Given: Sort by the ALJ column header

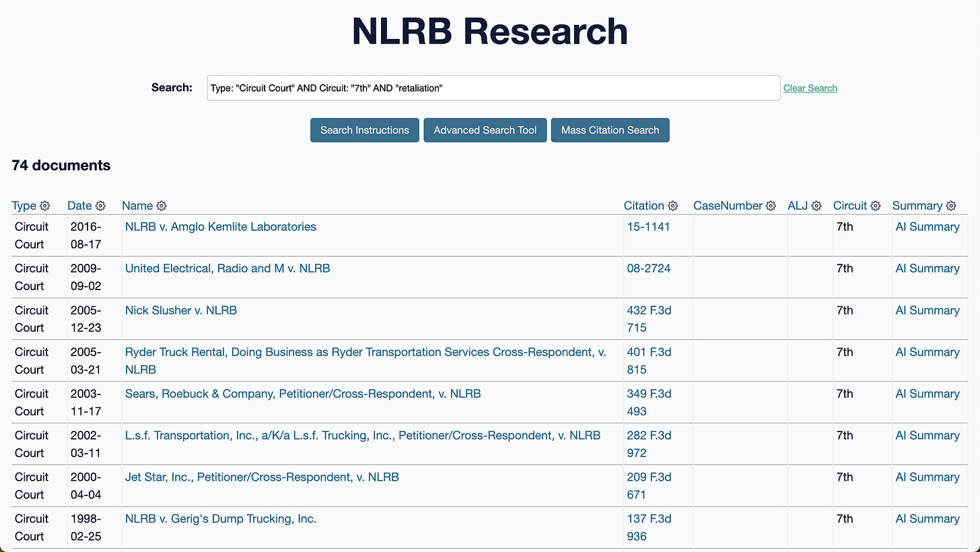Looking at the screenshot, I should [798, 206].
